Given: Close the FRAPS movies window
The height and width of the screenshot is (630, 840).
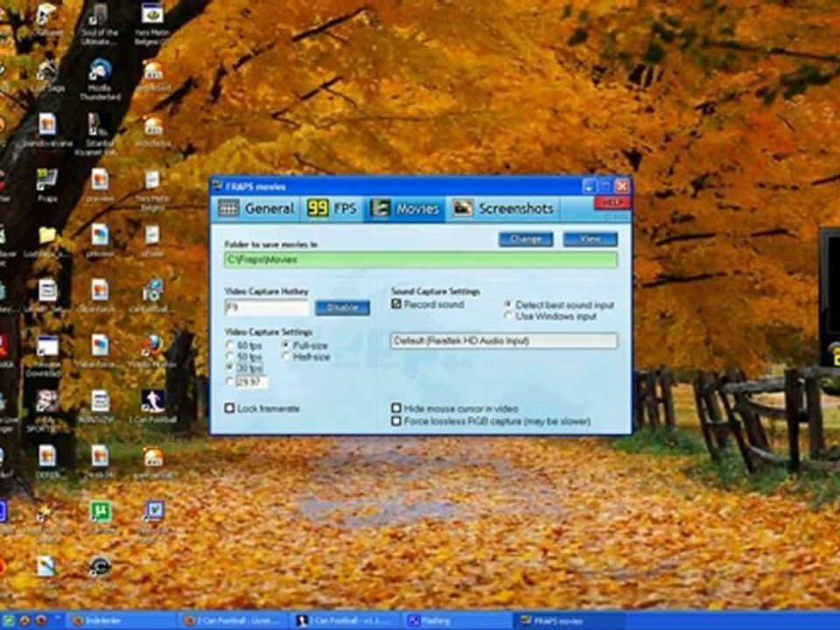Looking at the screenshot, I should point(621,185).
